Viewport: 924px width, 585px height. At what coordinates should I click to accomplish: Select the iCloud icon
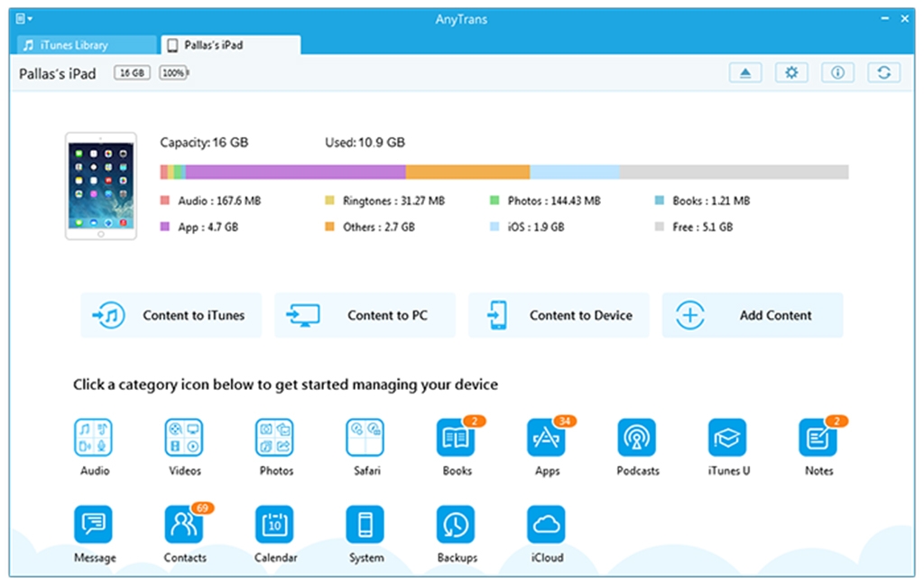[x=547, y=525]
